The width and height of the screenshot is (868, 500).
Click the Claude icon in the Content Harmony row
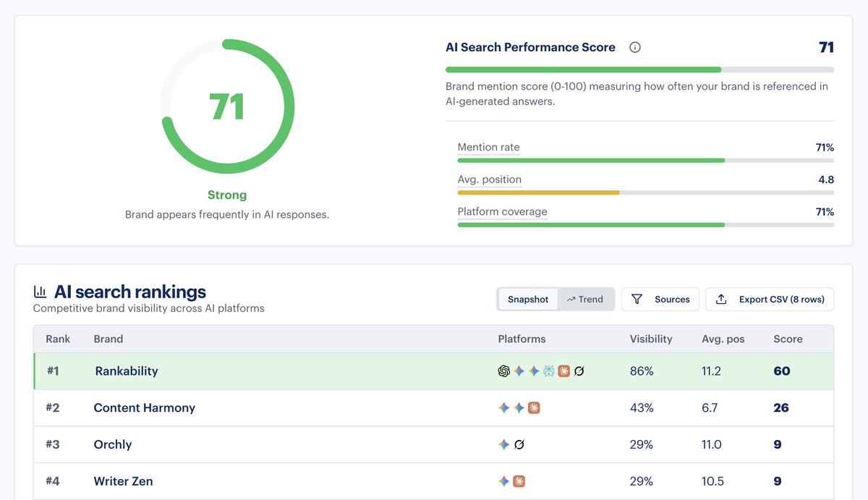534,408
